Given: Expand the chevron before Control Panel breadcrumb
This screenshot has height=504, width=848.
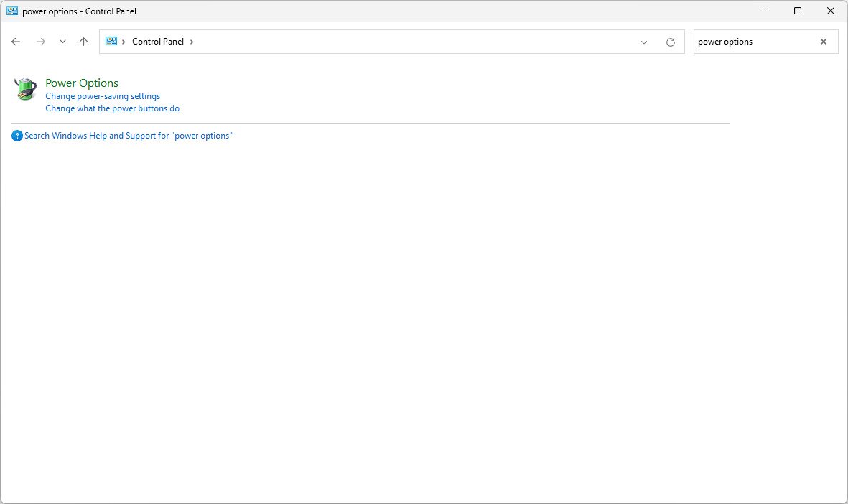Looking at the screenshot, I should 124,42.
